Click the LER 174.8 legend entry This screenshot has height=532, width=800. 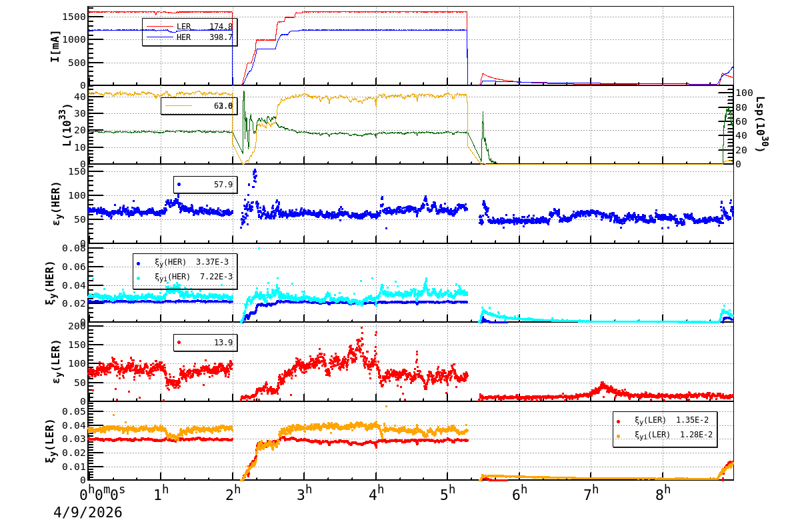pyautogui.click(x=189, y=27)
